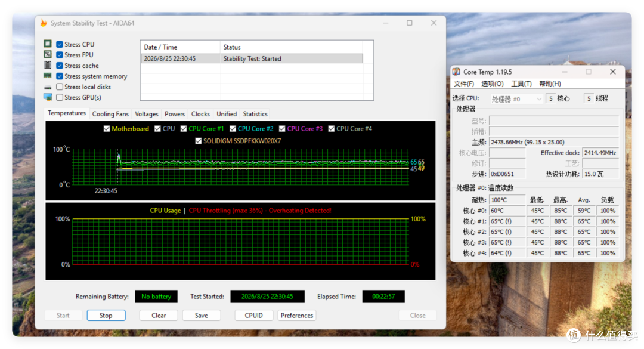
Task: Toggle the CPU Core #4 graph checkbox
Action: pyautogui.click(x=332, y=129)
